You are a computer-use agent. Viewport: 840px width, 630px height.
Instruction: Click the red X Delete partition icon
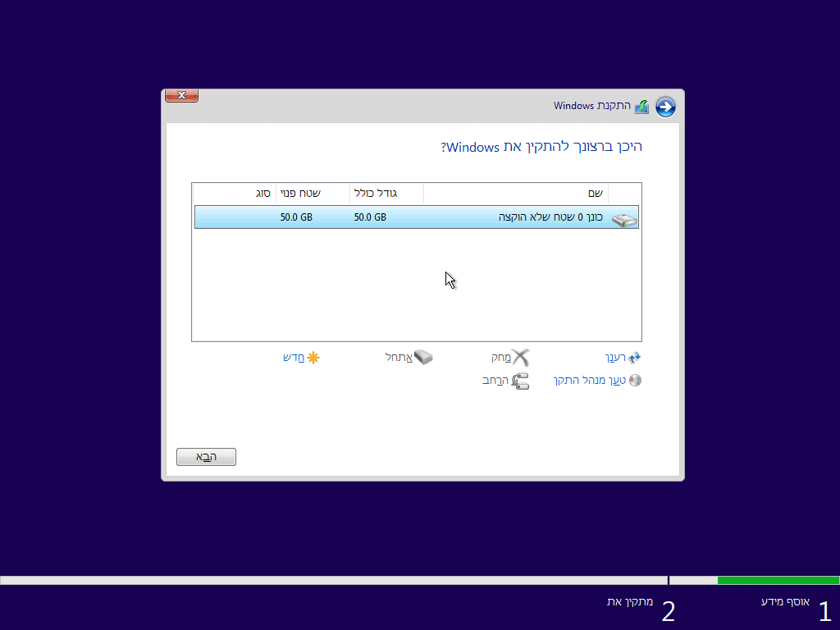[x=519, y=357]
